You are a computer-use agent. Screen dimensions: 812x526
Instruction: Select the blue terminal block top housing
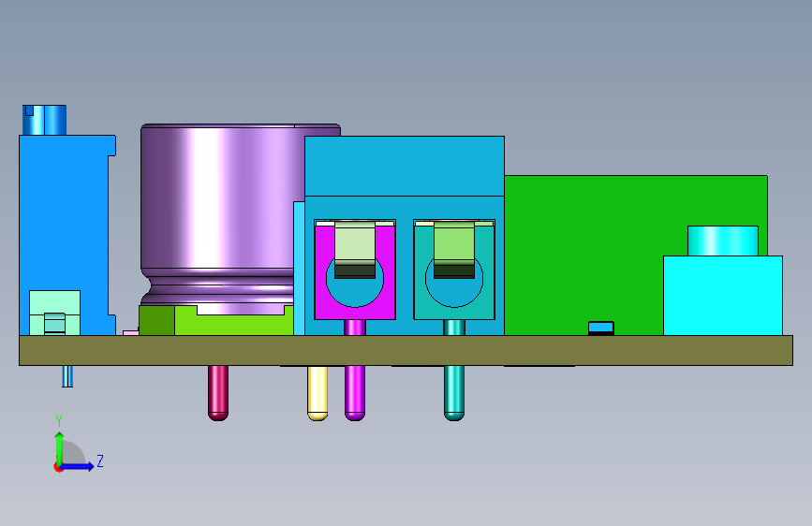point(405,166)
